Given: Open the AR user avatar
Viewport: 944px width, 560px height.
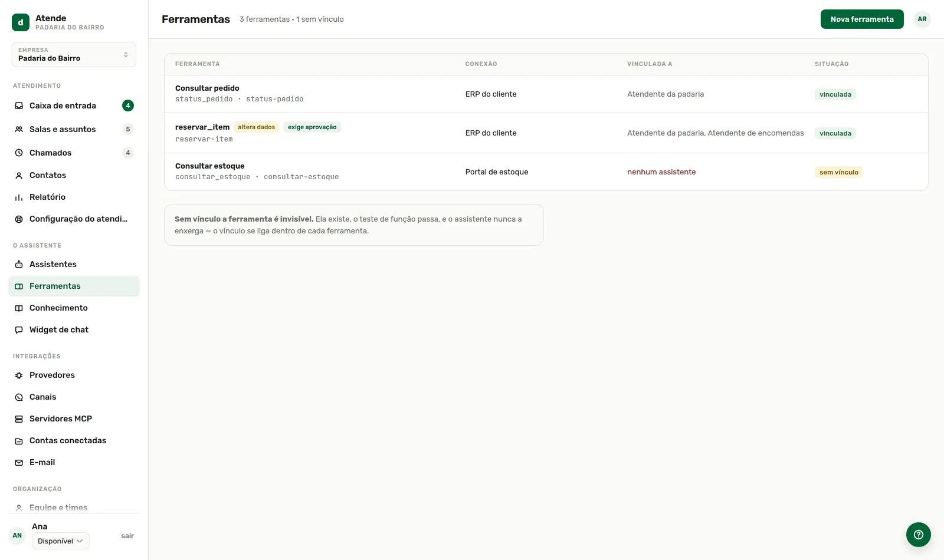Looking at the screenshot, I should [x=922, y=19].
